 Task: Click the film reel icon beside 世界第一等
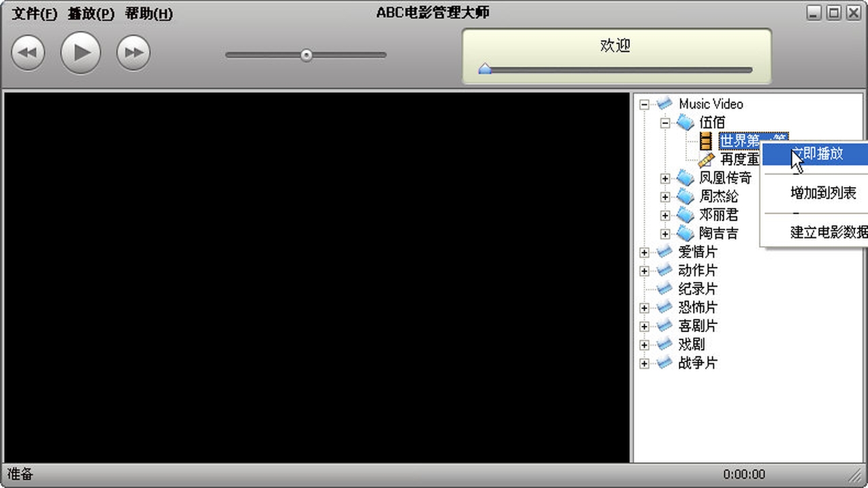pos(706,141)
